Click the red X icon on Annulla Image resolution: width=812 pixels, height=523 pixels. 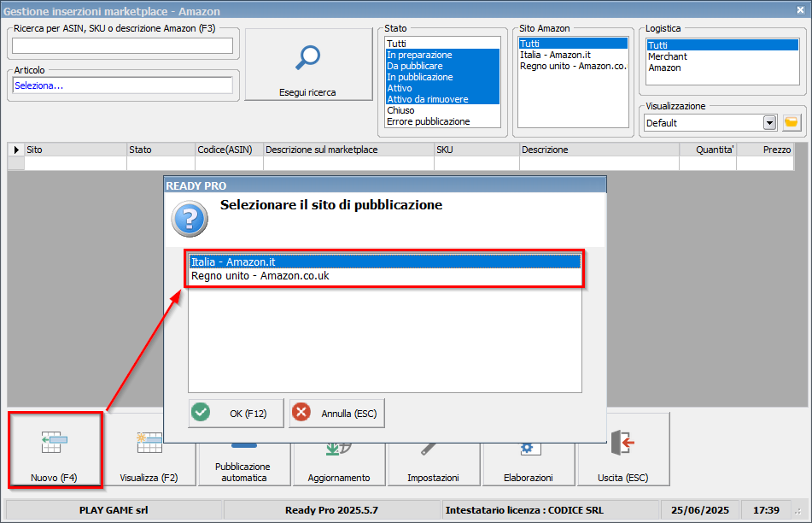301,413
